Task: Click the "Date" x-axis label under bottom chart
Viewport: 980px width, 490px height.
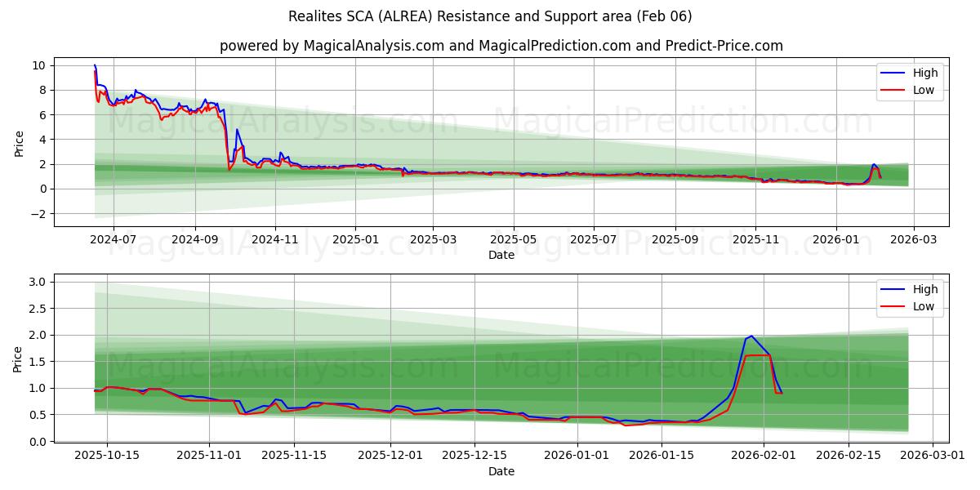Action: (501, 471)
